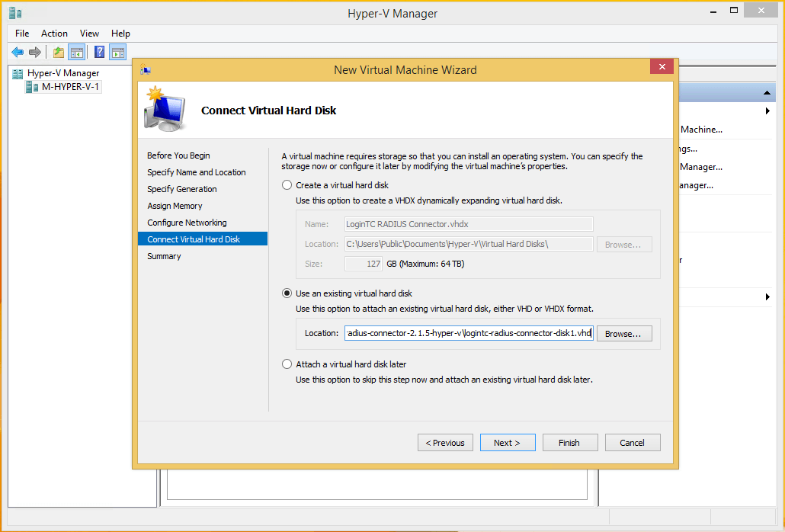The height and width of the screenshot is (532, 785).
Task: Jump to the Summary step
Action: point(164,256)
